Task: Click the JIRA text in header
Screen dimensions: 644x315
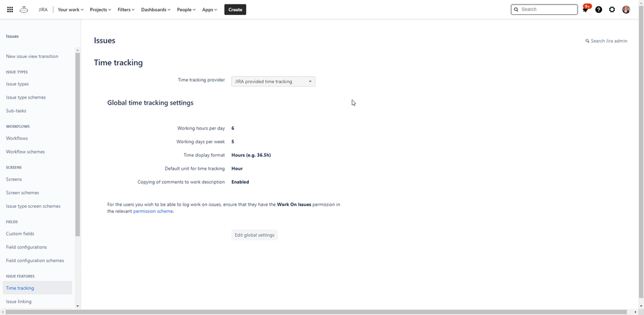Action: pos(43,10)
